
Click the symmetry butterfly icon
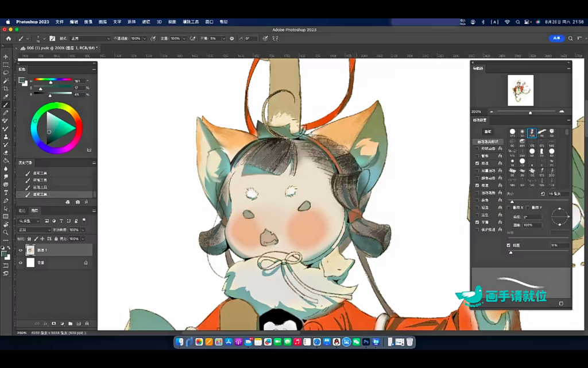tap(275, 39)
